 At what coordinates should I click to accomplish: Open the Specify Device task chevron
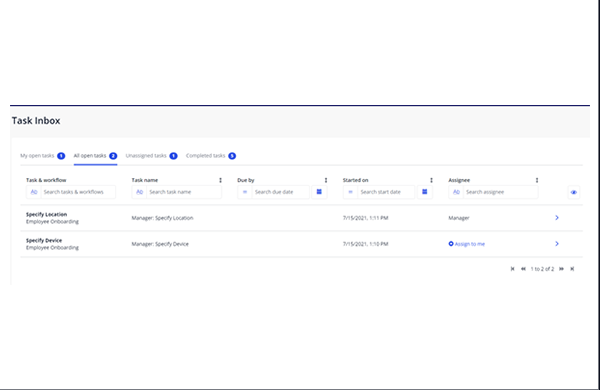pos(557,244)
